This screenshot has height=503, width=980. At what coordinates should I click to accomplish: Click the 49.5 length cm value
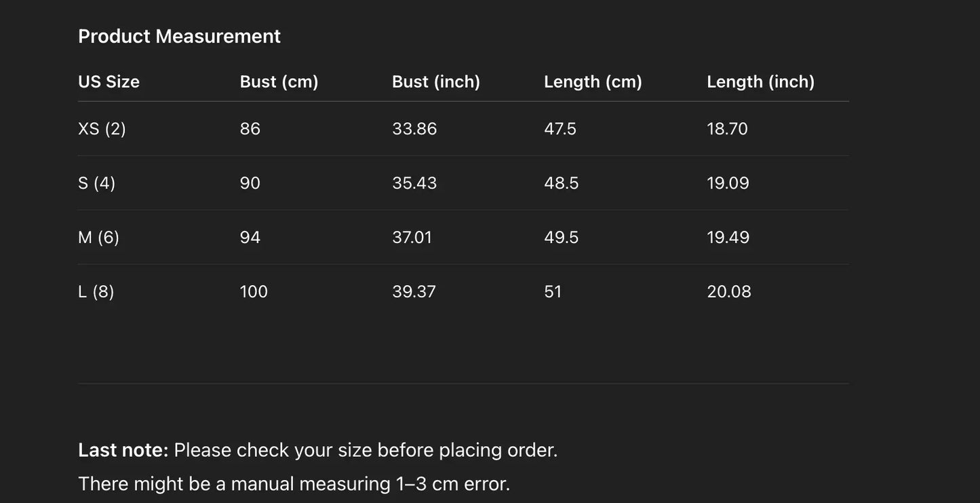[561, 237]
